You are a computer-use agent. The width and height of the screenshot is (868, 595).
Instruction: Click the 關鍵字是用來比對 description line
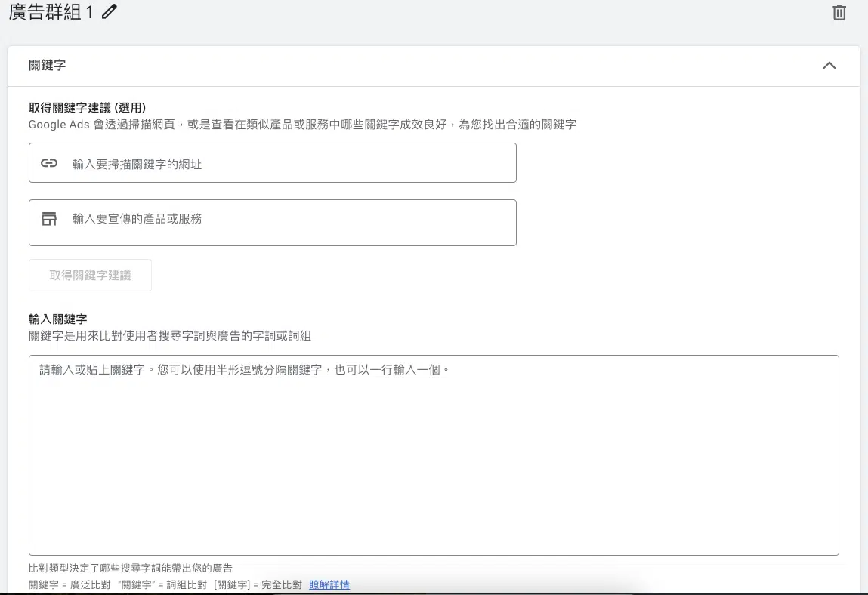pyautogui.click(x=170, y=336)
